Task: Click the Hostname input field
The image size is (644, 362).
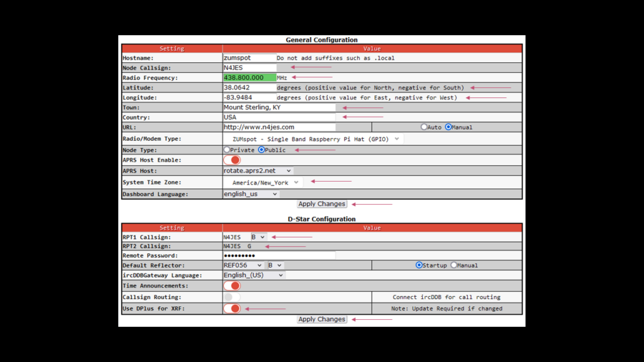Action: (250, 58)
